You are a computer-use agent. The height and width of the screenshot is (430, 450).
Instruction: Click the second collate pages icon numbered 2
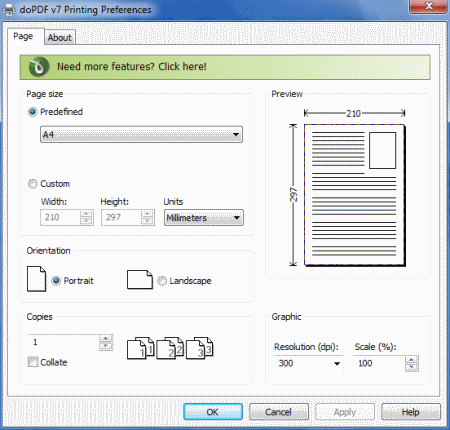click(170, 348)
